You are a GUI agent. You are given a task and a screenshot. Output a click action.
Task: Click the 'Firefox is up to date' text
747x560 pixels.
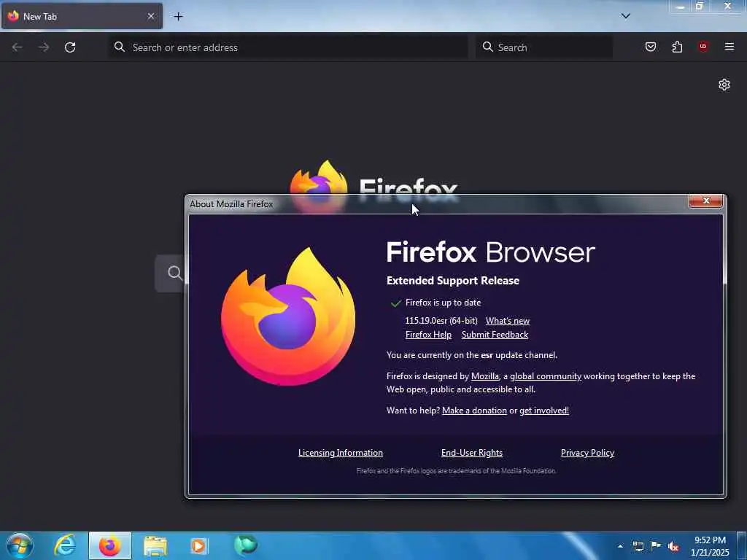click(443, 303)
